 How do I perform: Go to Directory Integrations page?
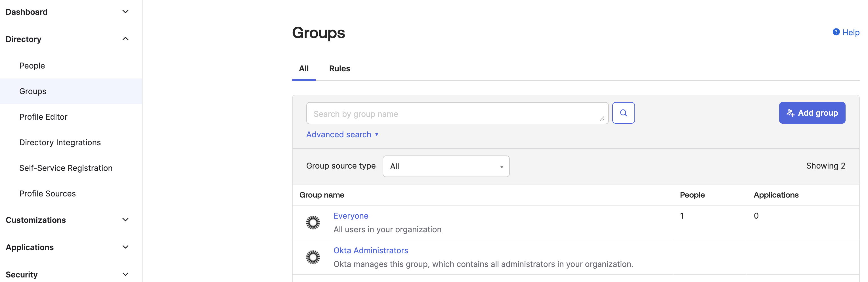pos(60,143)
